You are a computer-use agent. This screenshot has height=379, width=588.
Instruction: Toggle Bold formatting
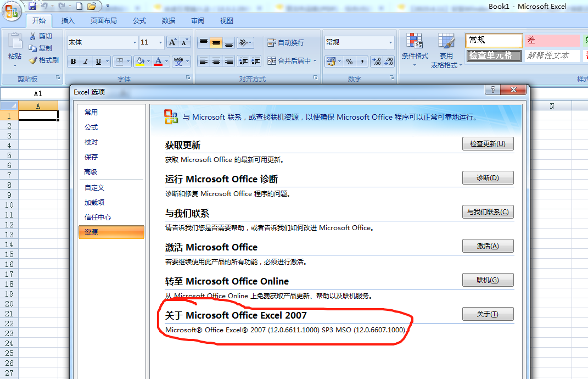coord(74,61)
